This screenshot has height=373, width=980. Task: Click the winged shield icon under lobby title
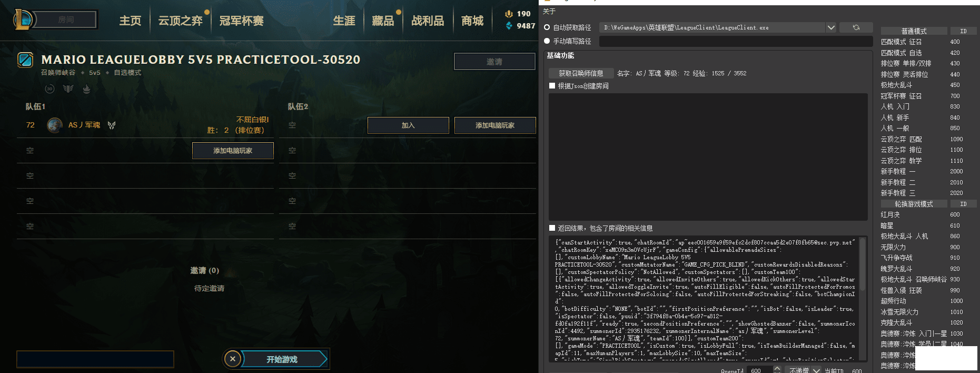(68, 89)
